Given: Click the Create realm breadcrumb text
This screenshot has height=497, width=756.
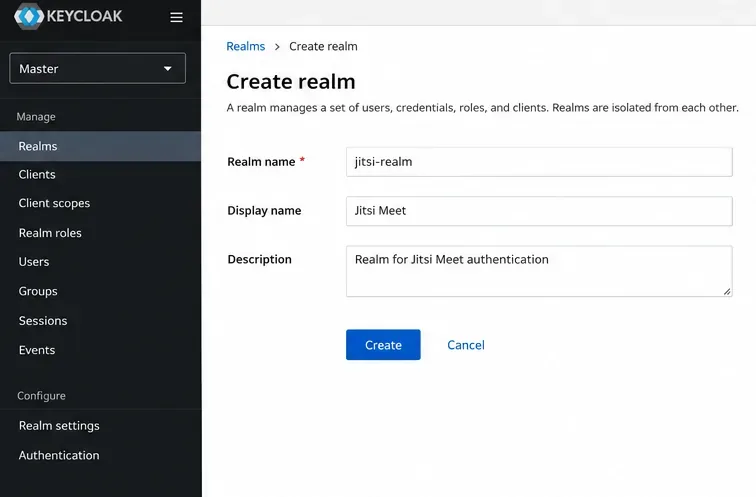Looking at the screenshot, I should 323,46.
